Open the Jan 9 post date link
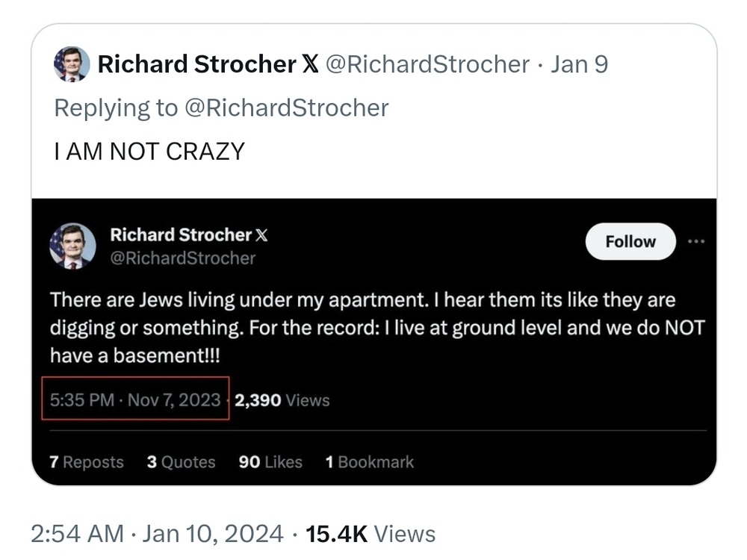 tap(580, 64)
